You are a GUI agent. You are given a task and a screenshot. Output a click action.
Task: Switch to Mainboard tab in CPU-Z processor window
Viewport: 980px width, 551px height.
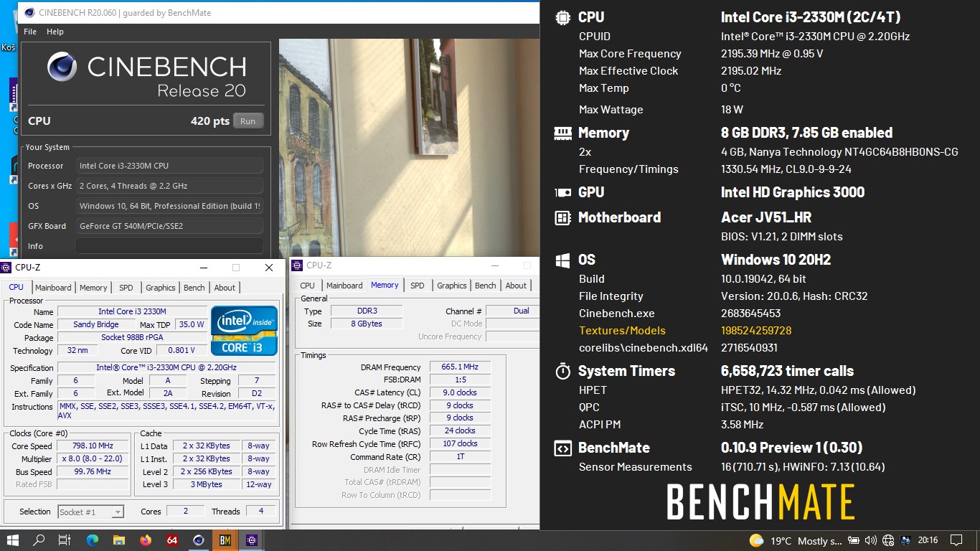point(54,288)
